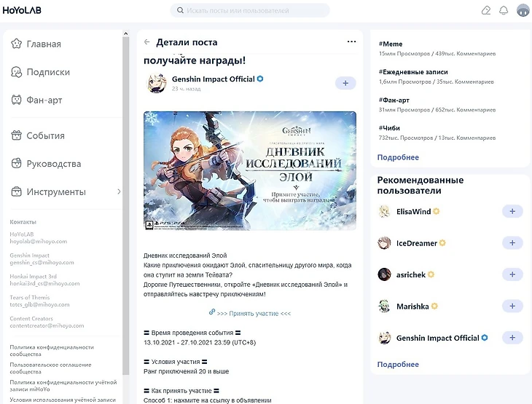This screenshot has width=532, height=404.
Task: Open События in the sidebar
Action: [x=38, y=135]
